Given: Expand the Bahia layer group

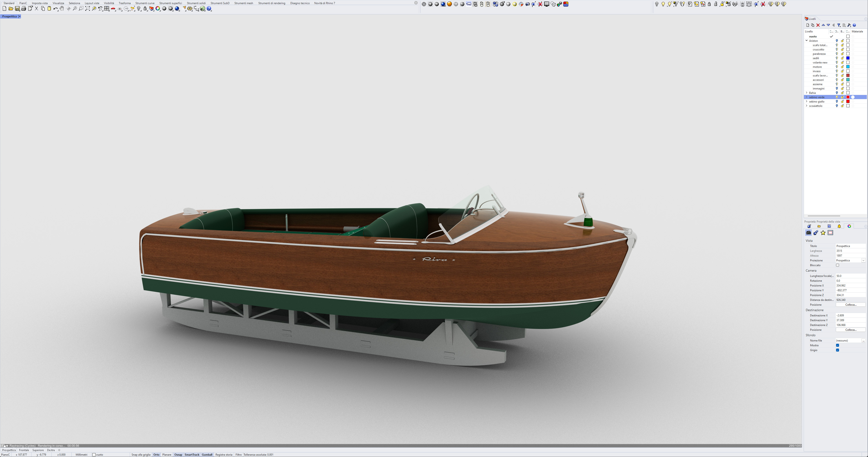Looking at the screenshot, I should tap(807, 93).
